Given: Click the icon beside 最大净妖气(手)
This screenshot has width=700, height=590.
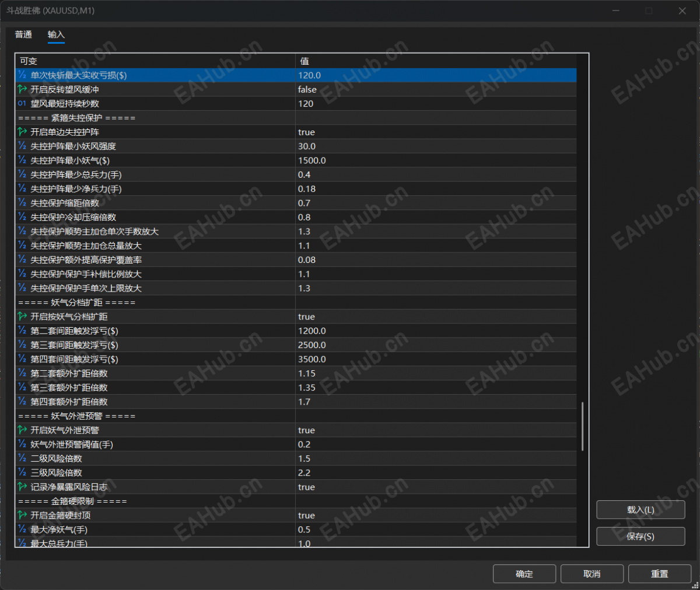Looking at the screenshot, I should tap(22, 529).
